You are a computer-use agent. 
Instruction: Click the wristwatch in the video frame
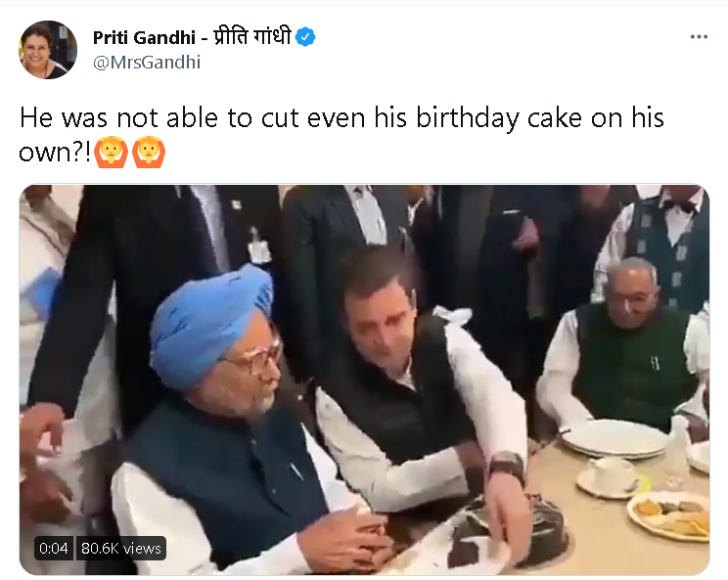pyautogui.click(x=506, y=467)
